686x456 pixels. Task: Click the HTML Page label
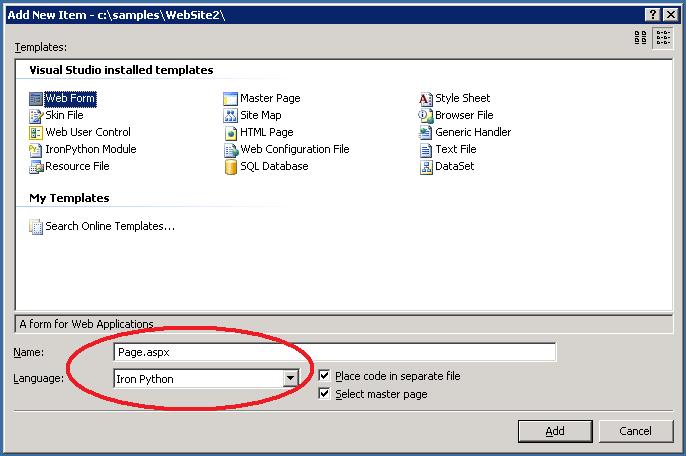[x=267, y=132]
